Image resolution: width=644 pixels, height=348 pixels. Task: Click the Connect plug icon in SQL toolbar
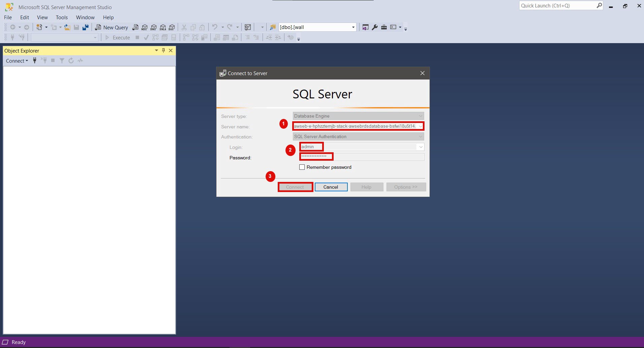[12, 37]
